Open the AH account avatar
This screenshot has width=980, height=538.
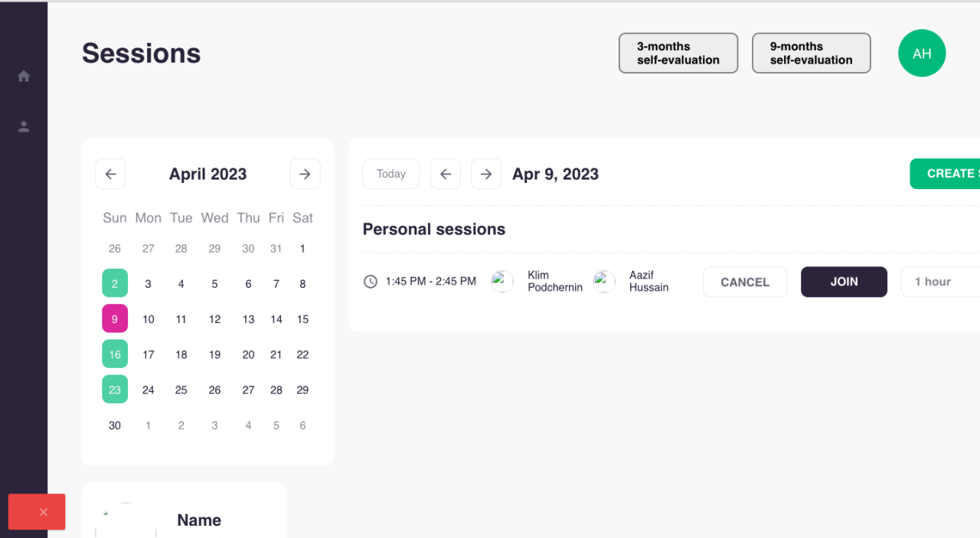922,54
